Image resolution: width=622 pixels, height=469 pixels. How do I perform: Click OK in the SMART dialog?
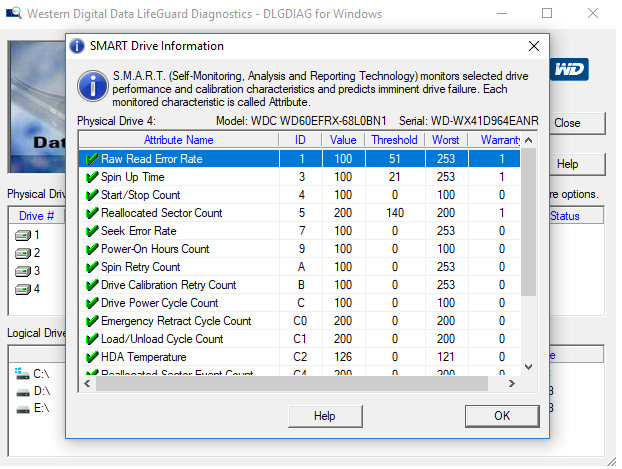[502, 416]
